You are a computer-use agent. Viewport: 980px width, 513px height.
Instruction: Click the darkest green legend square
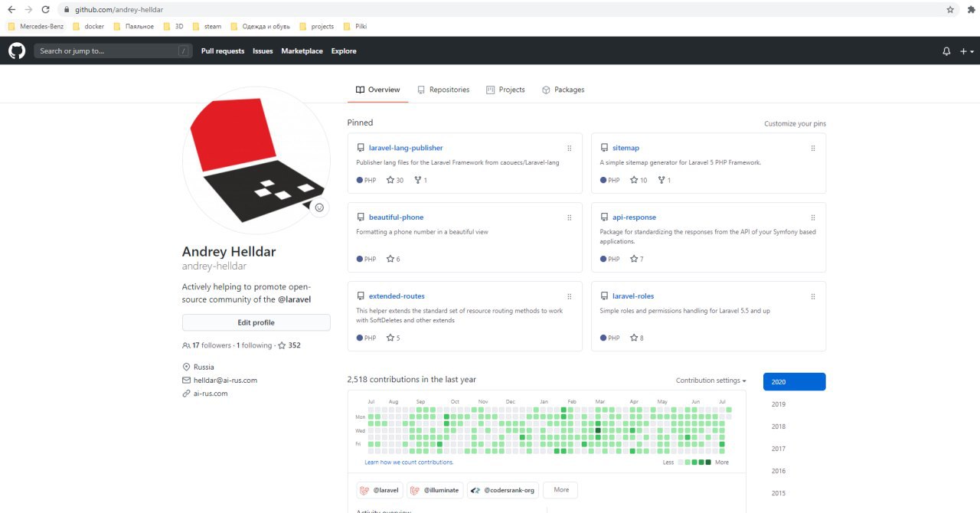tap(708, 462)
